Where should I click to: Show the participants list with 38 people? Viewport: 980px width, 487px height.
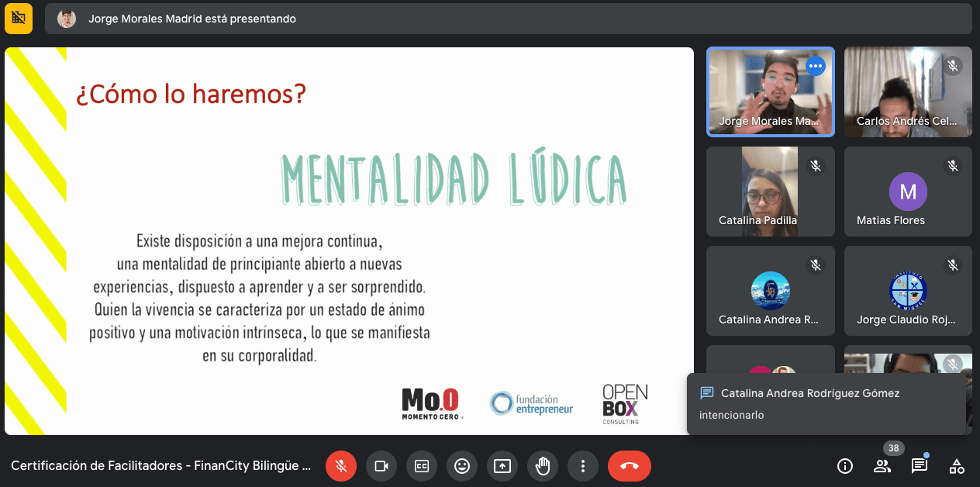tap(882, 466)
